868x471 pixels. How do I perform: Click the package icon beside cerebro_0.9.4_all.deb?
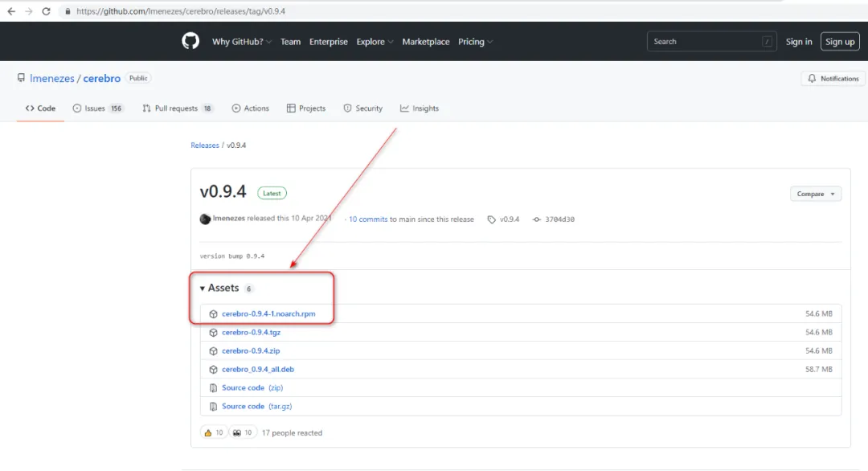click(213, 369)
